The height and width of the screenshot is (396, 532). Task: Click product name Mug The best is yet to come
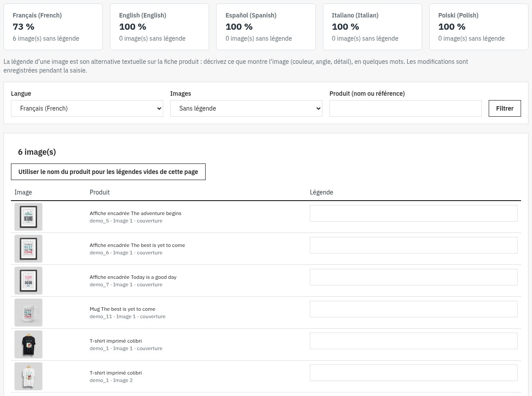point(122,309)
